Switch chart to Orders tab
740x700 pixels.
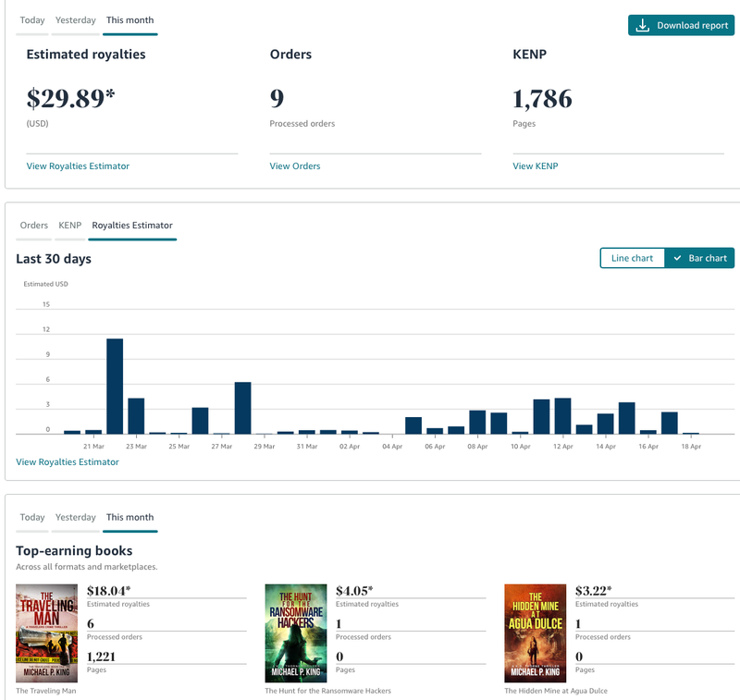[x=34, y=226]
